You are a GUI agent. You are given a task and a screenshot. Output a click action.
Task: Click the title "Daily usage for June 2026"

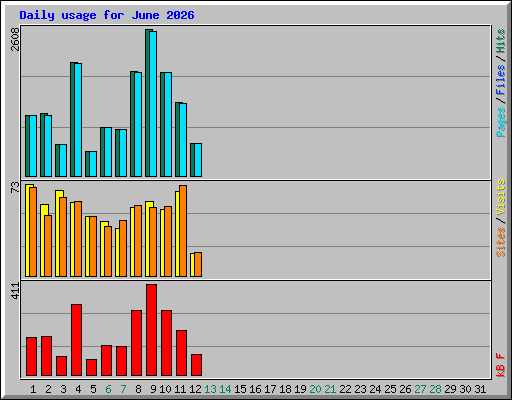pos(107,15)
